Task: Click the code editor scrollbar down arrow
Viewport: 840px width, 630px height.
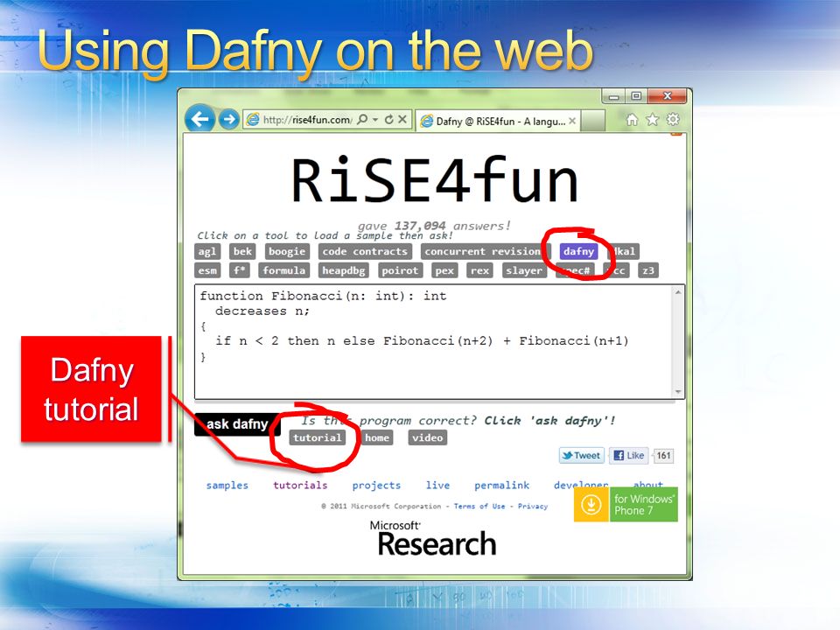Action: coord(678,392)
